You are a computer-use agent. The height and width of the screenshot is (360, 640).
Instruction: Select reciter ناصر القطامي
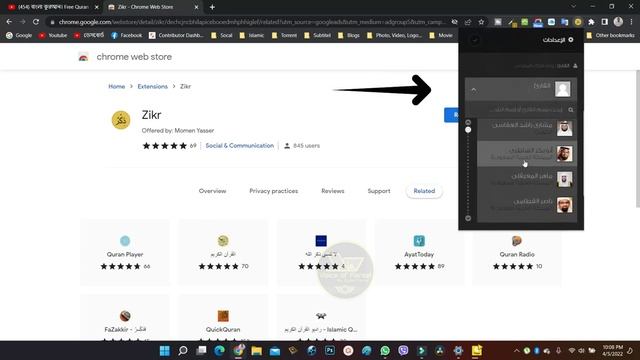click(527, 205)
